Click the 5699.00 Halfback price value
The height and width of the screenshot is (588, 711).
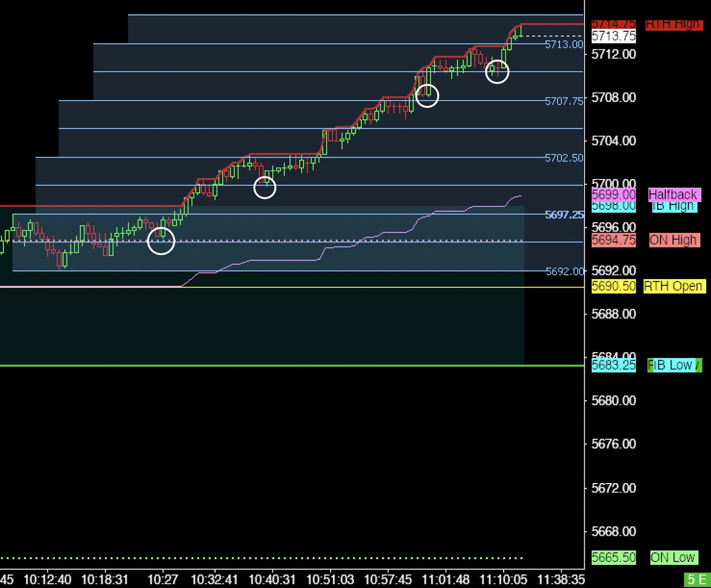(x=614, y=194)
